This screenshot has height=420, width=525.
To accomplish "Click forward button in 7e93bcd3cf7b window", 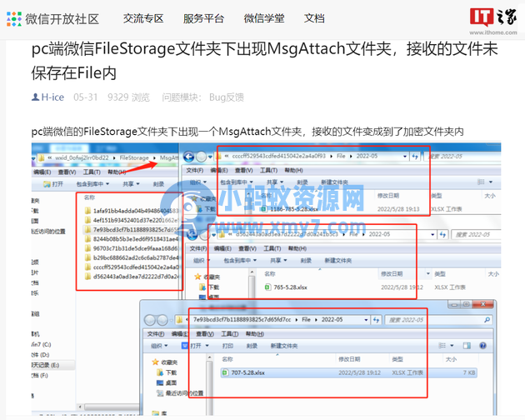I will [162, 320].
